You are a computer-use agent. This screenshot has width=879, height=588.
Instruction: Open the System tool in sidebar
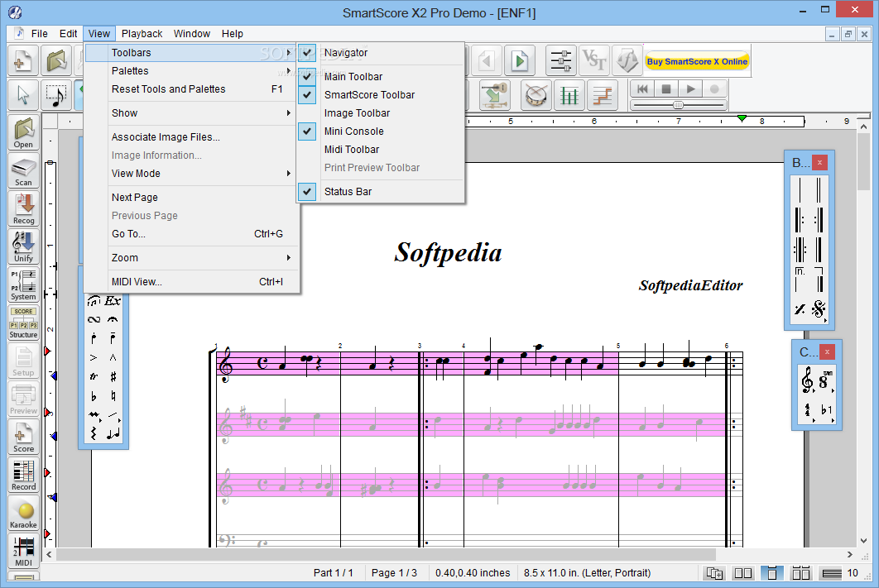tap(23, 285)
